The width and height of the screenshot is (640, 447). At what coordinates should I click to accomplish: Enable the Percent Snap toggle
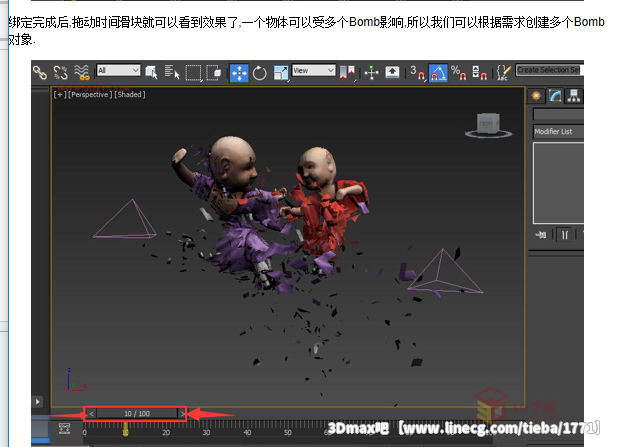point(459,73)
